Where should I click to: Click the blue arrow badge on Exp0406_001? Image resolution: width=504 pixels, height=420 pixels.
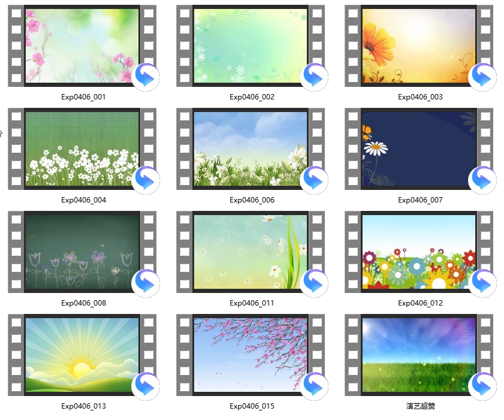point(146,77)
